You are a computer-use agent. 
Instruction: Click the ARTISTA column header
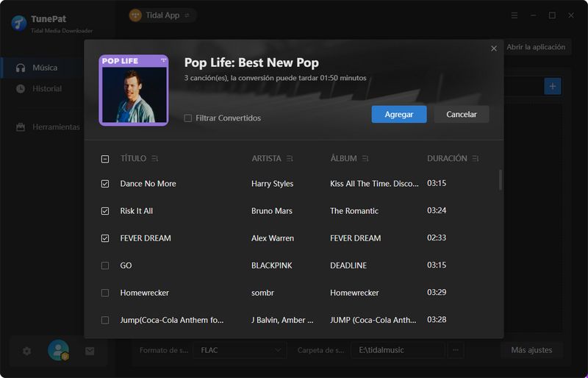[x=266, y=159]
